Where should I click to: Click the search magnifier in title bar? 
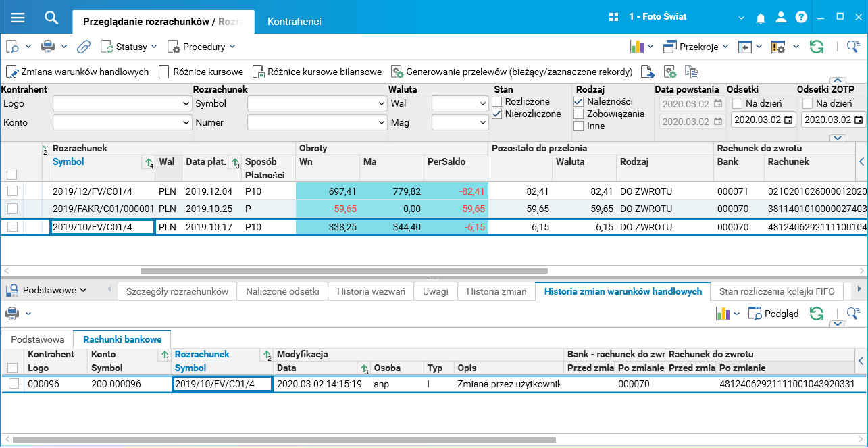(x=51, y=18)
